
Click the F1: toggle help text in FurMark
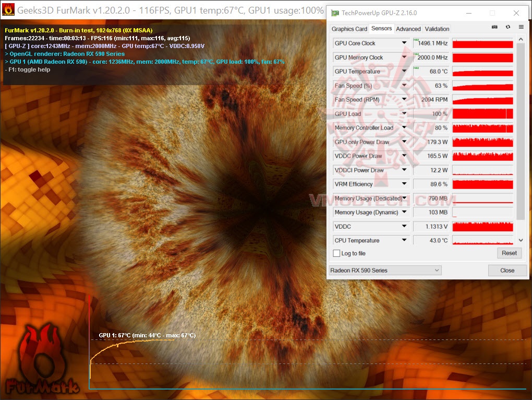coord(28,69)
